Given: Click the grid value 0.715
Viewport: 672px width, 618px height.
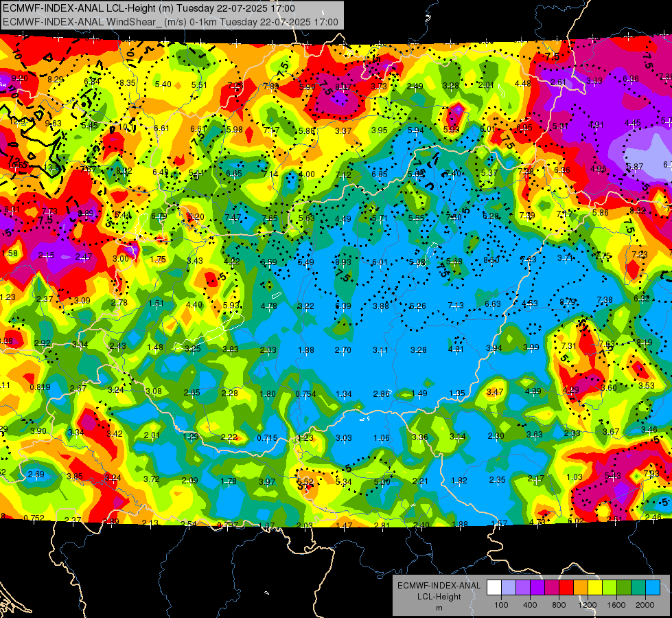Looking at the screenshot, I should (267, 438).
